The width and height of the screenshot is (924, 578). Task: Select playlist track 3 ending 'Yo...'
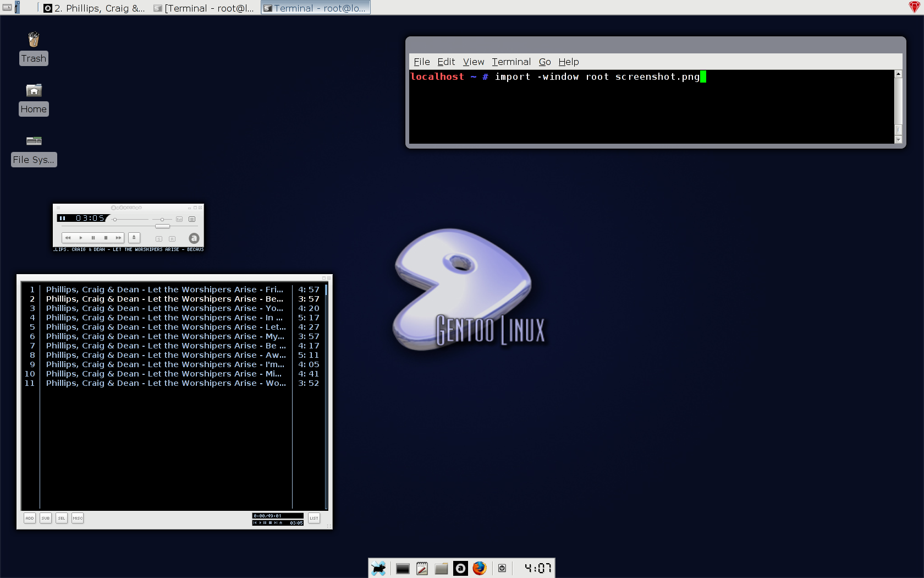(x=172, y=308)
